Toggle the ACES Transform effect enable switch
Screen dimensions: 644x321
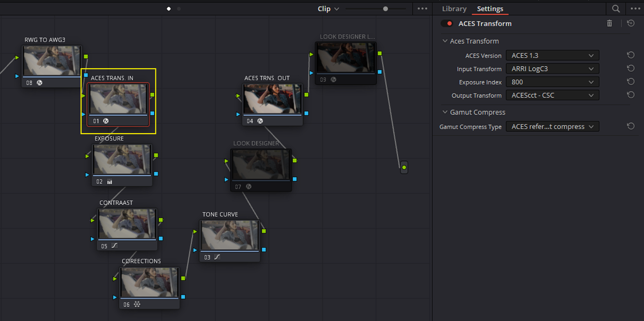tap(447, 24)
